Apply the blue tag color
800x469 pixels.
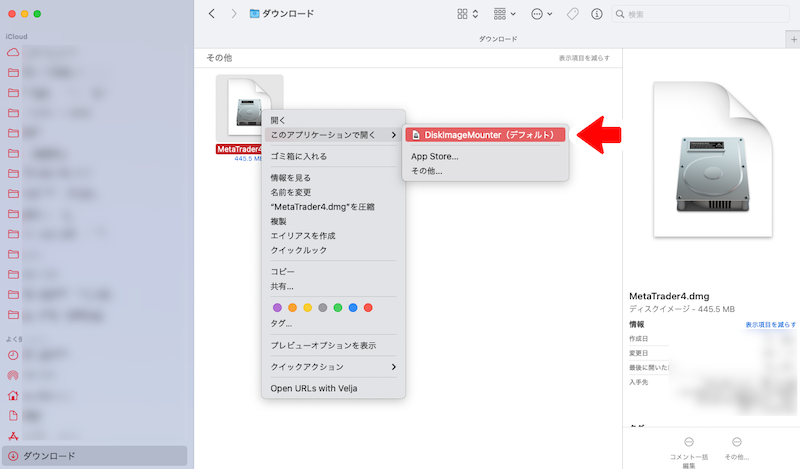pos(353,308)
